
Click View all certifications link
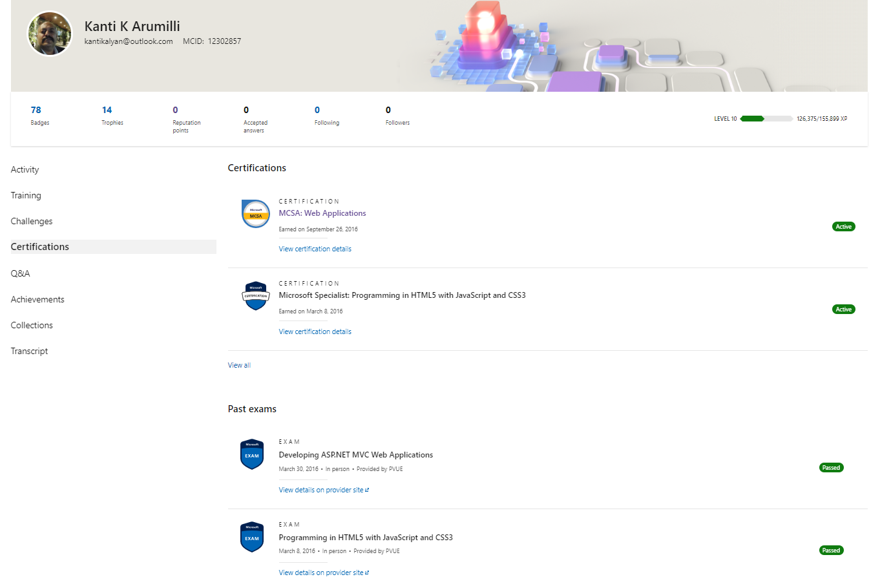pyautogui.click(x=239, y=365)
